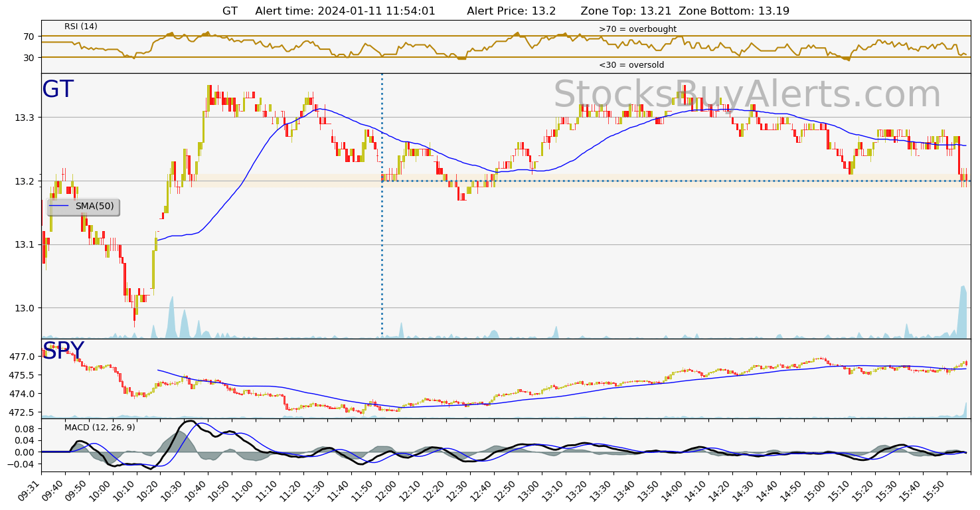Select the large SPY panel label
Image resolution: width=980 pixels, height=510 pixels.
(x=63, y=351)
